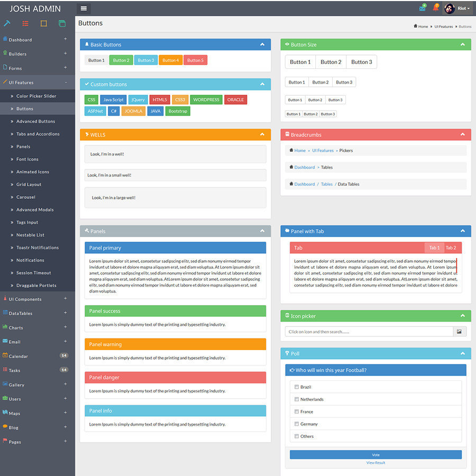Click the View Result link

click(x=376, y=462)
